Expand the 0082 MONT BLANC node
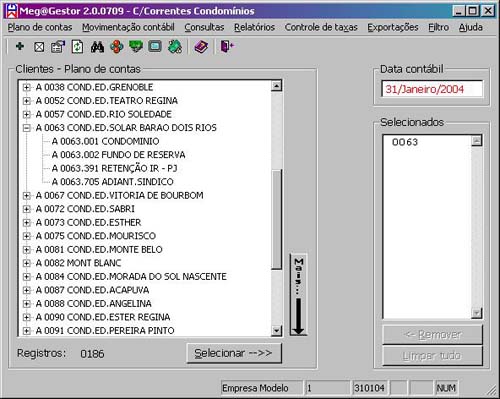 coord(27,263)
